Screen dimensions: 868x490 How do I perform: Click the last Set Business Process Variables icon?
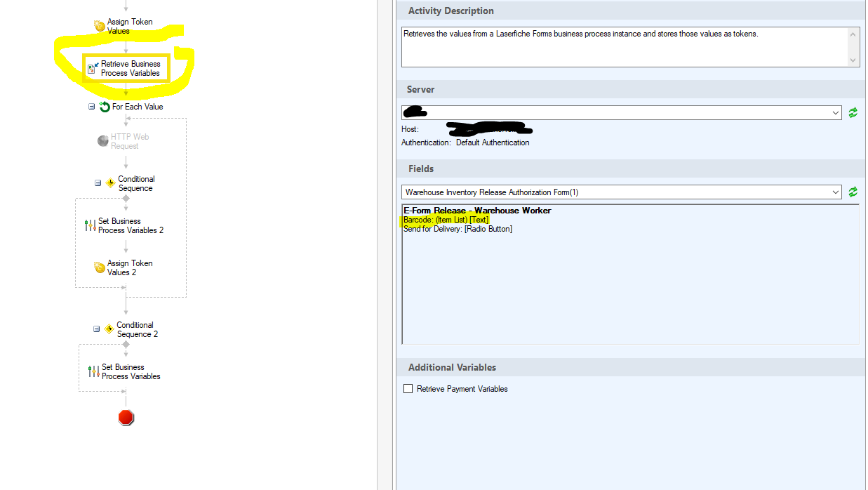point(94,371)
